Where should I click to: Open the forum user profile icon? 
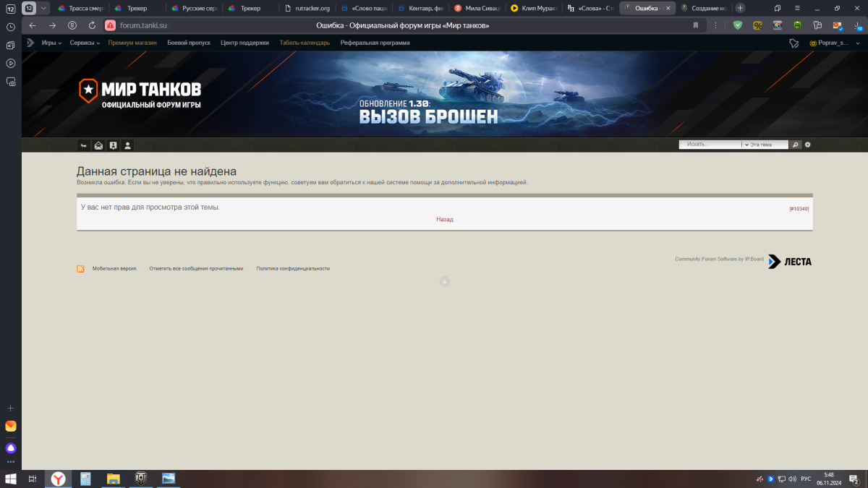tap(127, 145)
